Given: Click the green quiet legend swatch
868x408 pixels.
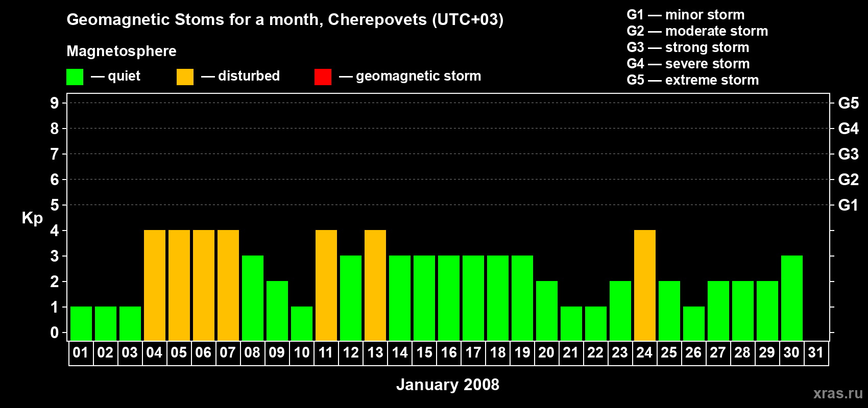Looking at the screenshot, I should (x=75, y=77).
